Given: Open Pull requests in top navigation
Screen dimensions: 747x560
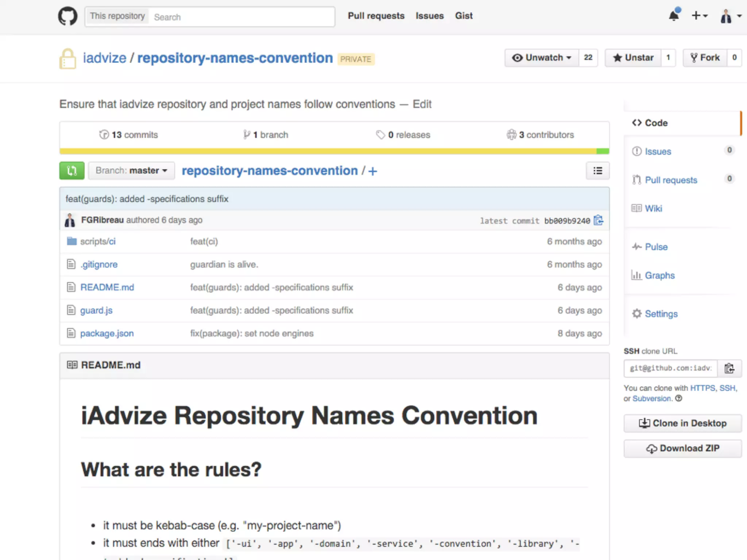Looking at the screenshot, I should (x=376, y=16).
